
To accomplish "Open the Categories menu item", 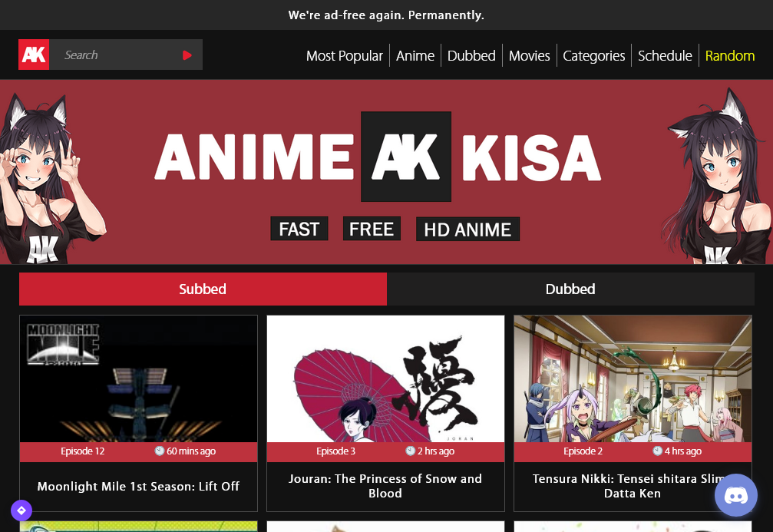I will (593, 56).
